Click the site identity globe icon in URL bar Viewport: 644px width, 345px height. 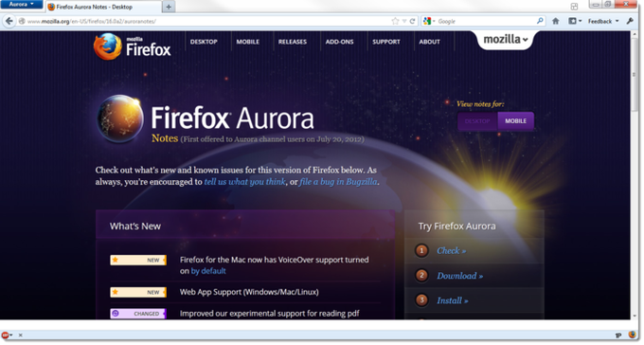pos(22,21)
